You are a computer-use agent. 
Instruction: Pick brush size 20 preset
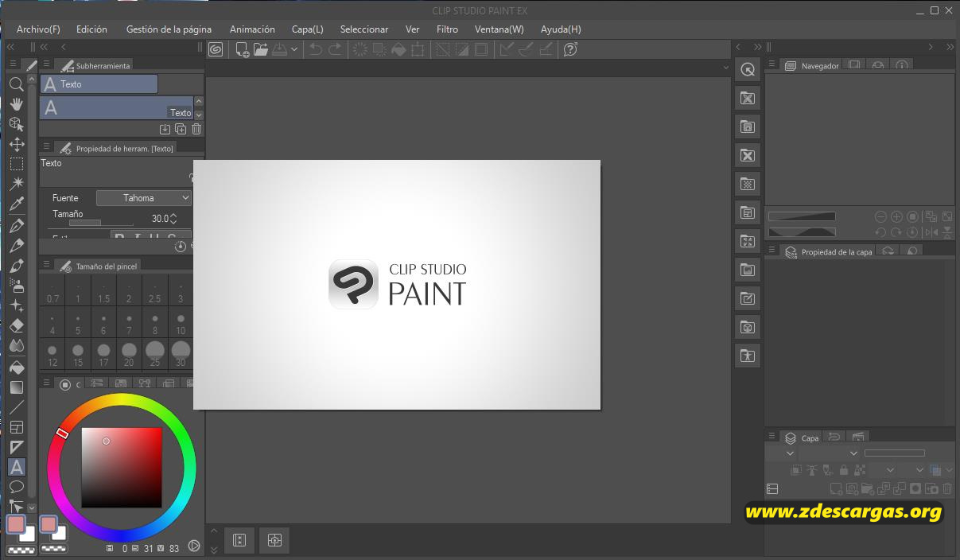click(129, 354)
